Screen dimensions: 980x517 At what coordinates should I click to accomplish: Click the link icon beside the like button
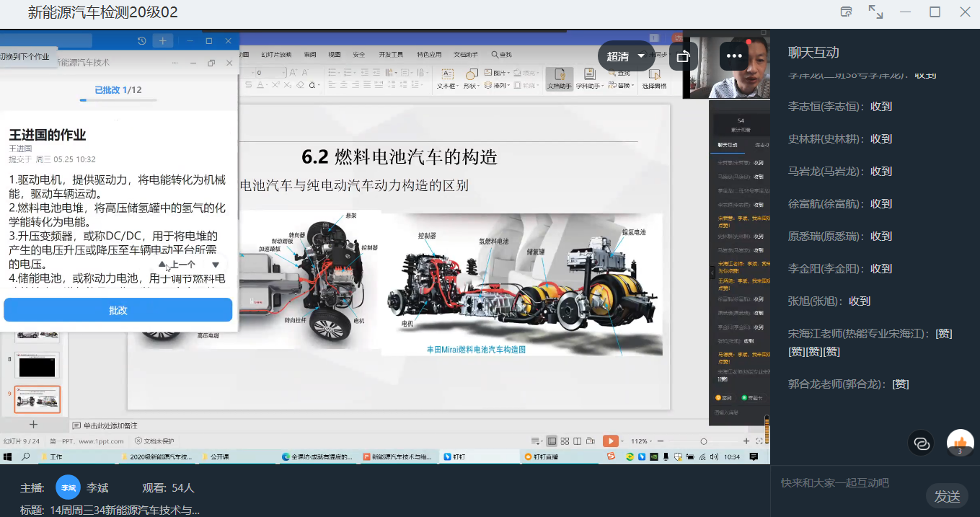pos(921,443)
